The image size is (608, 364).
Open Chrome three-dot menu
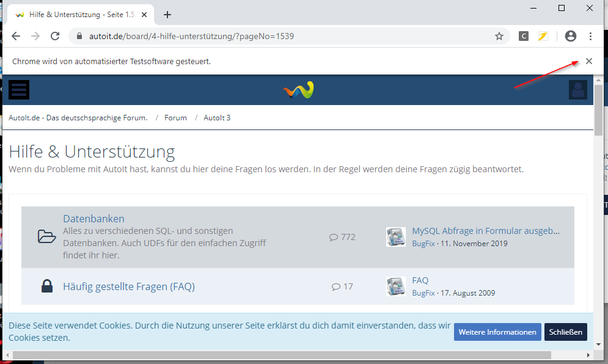[x=590, y=37]
